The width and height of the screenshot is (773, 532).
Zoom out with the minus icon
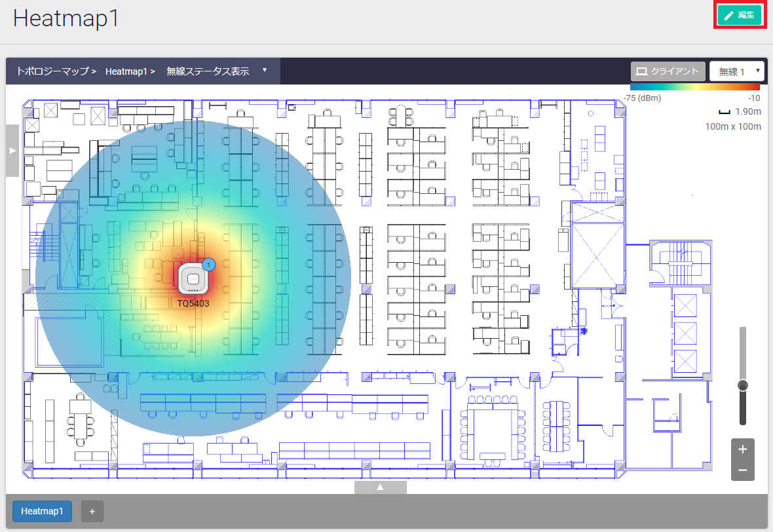742,470
